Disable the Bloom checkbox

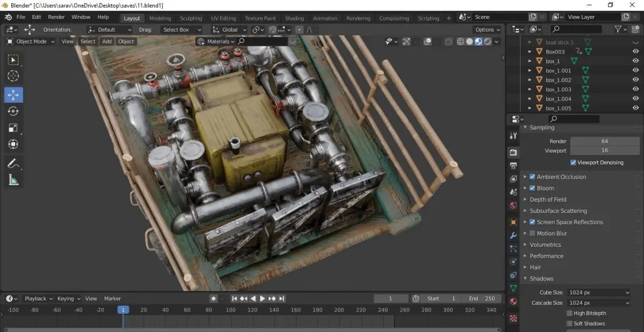(532, 188)
